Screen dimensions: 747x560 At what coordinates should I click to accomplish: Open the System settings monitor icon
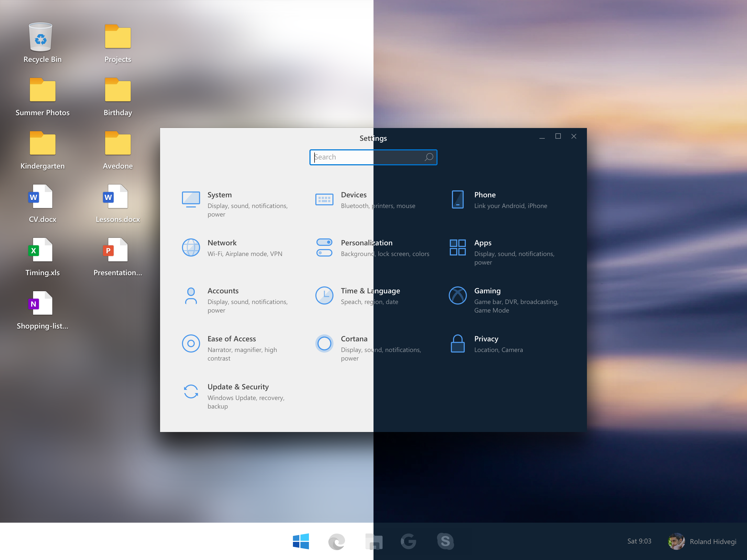pyautogui.click(x=191, y=199)
